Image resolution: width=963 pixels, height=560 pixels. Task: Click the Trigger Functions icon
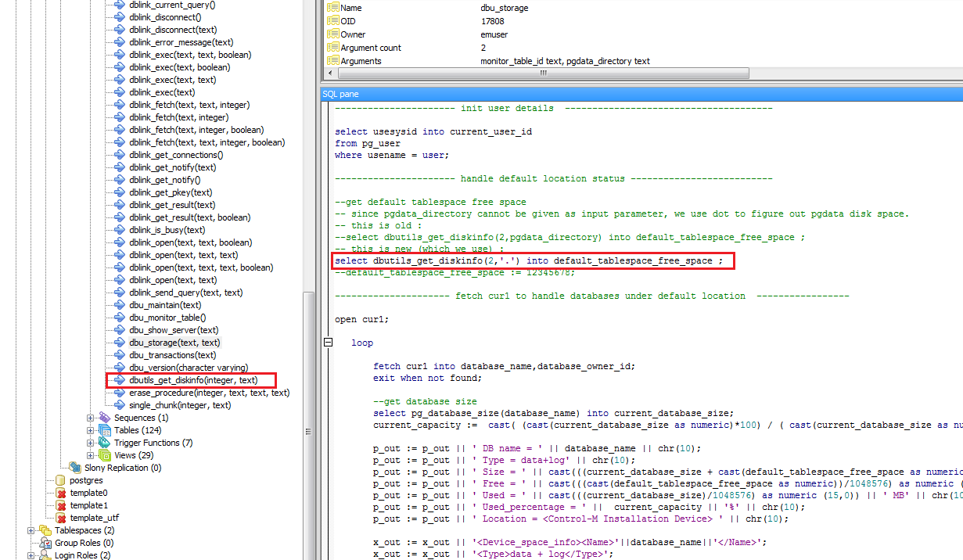105,443
